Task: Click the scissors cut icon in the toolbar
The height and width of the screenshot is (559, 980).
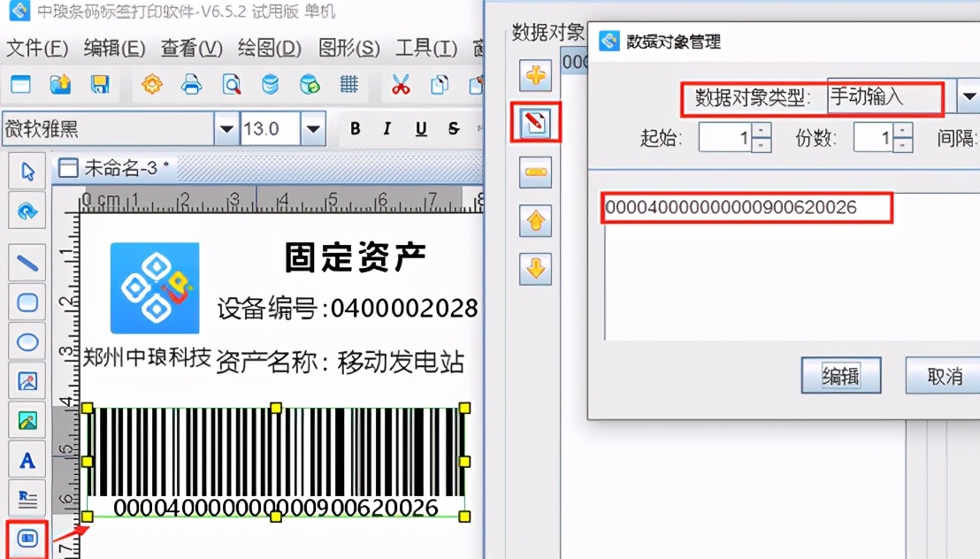Action: (x=399, y=84)
